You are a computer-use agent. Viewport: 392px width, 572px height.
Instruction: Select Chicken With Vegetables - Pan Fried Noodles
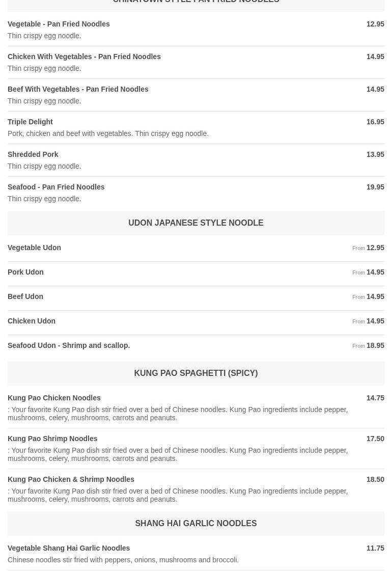pos(84,57)
